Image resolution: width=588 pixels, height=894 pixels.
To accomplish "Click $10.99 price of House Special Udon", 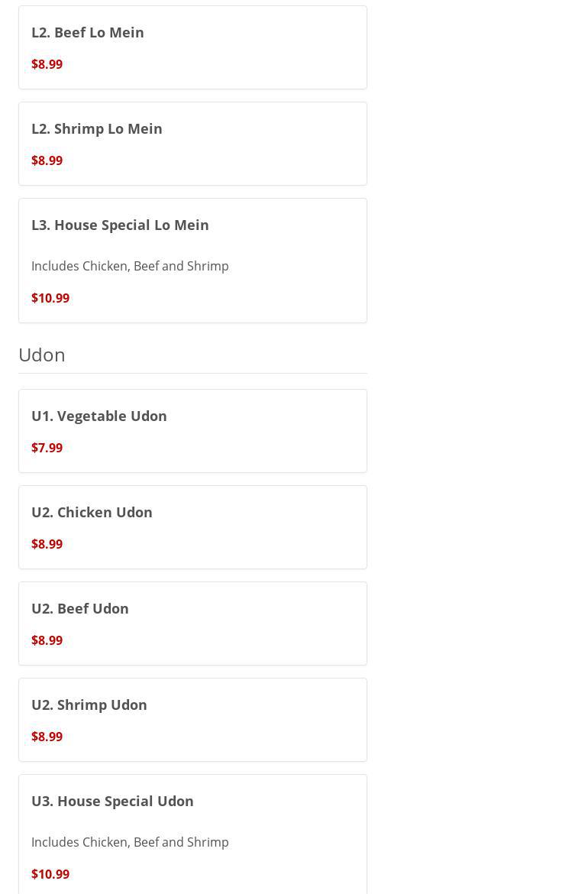I will coord(50,874).
